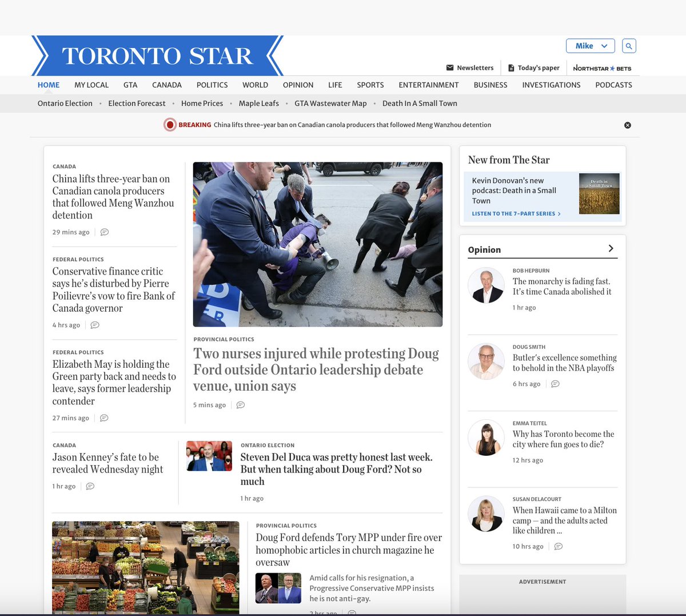This screenshot has width=686, height=616.
Task: Open comments on Butler's excellence column
Action: point(555,384)
